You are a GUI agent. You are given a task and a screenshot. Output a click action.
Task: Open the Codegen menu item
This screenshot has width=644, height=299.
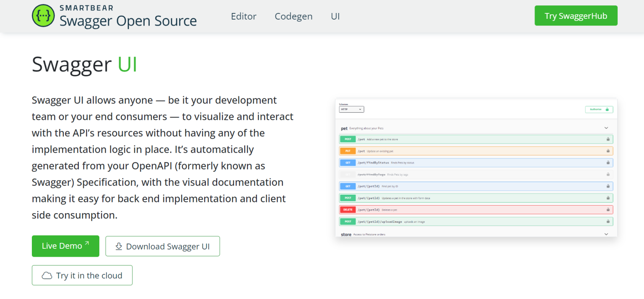click(x=293, y=16)
